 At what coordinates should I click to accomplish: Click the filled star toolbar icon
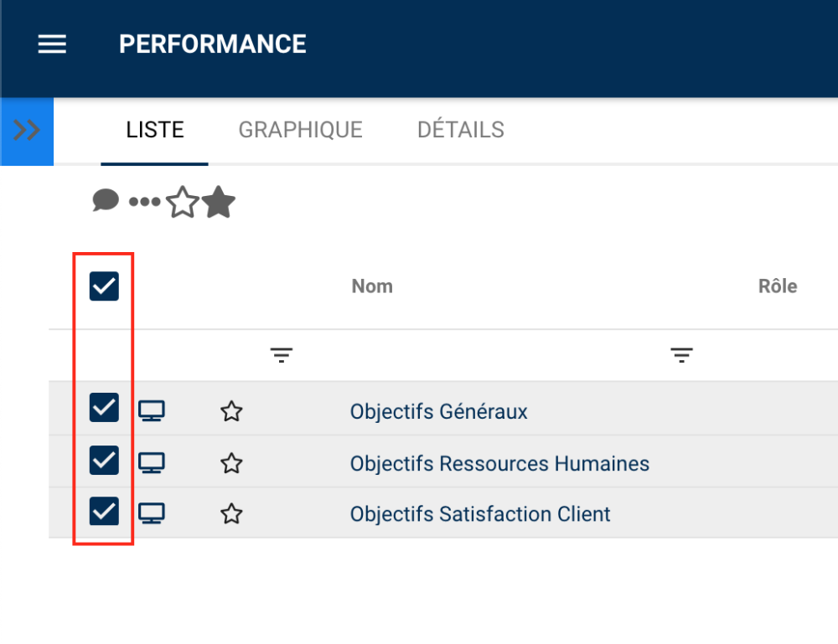[219, 203]
